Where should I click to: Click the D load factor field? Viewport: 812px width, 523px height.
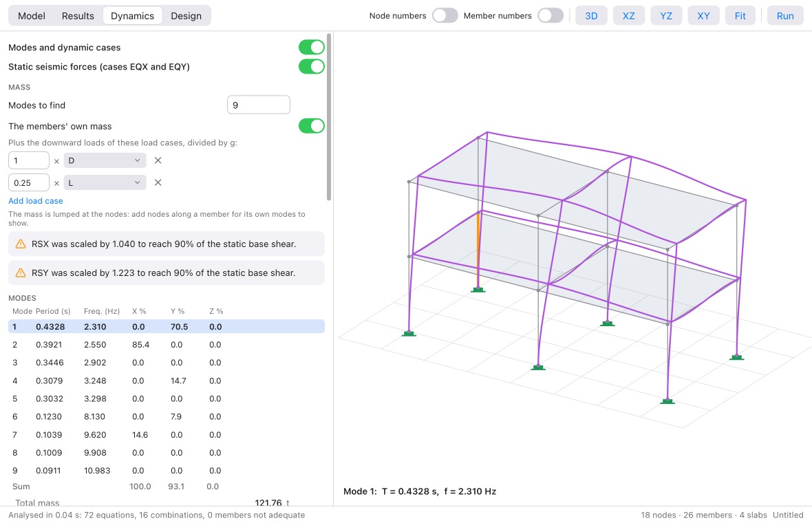[x=28, y=160]
